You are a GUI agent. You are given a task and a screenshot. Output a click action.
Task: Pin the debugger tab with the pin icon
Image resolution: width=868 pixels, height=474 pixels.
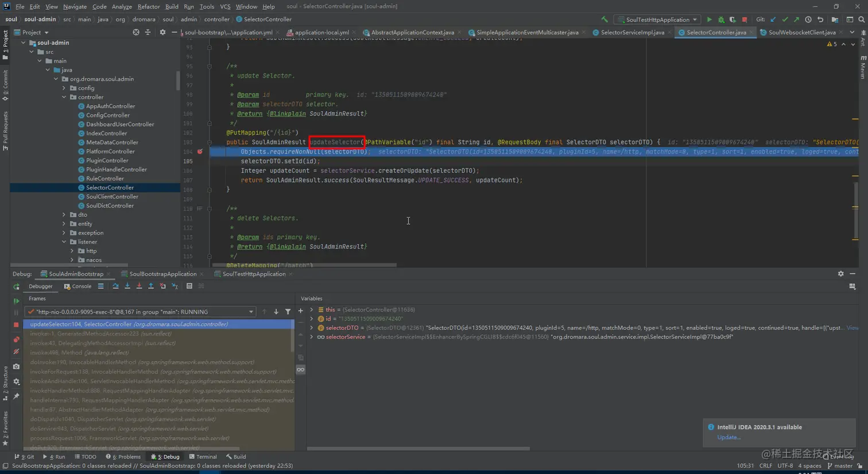[x=16, y=396]
